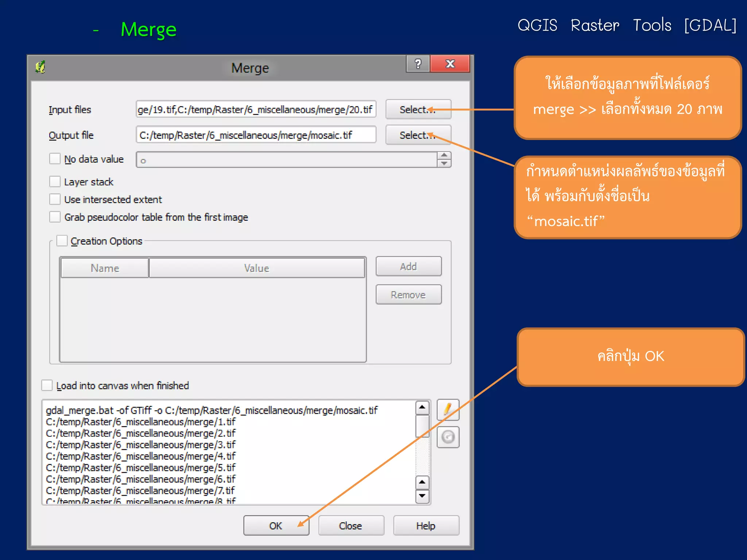Click the Add creation option button
The width and height of the screenshot is (747, 560).
(x=409, y=267)
